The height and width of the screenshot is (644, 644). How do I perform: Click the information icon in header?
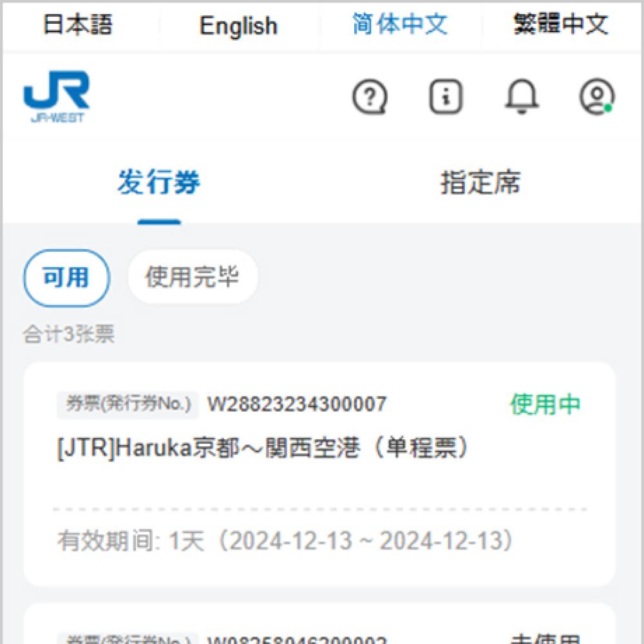(x=446, y=97)
